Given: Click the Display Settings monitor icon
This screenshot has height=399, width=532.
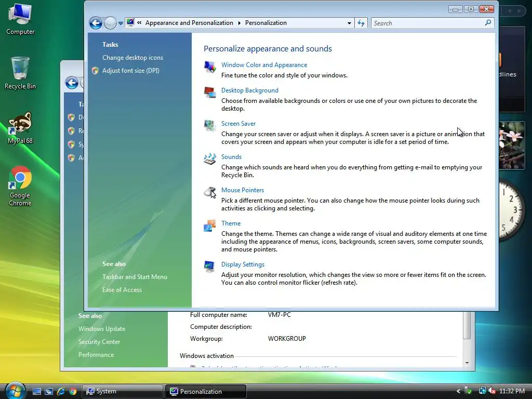Looking at the screenshot, I should tap(209, 267).
